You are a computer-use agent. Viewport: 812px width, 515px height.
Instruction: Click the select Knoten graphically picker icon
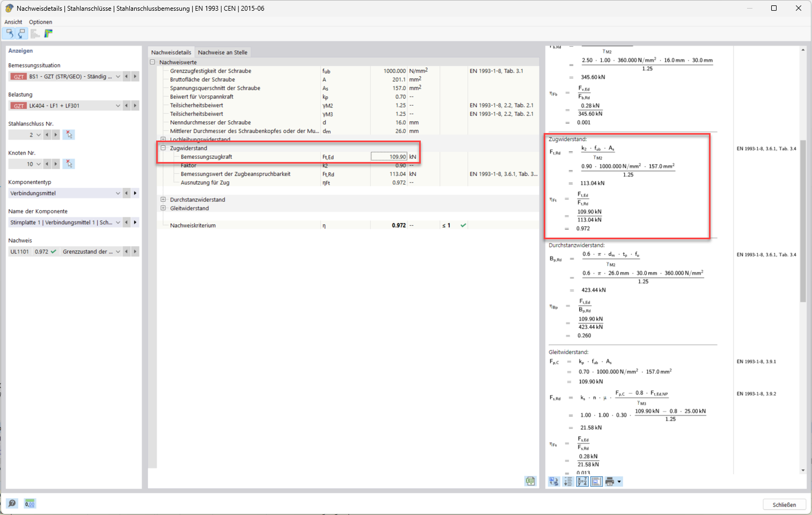pyautogui.click(x=69, y=164)
